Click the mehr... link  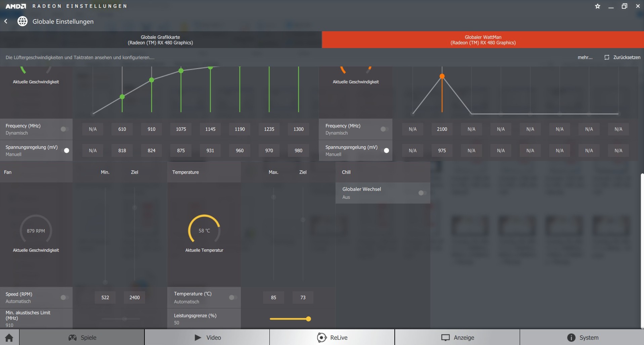pos(585,57)
